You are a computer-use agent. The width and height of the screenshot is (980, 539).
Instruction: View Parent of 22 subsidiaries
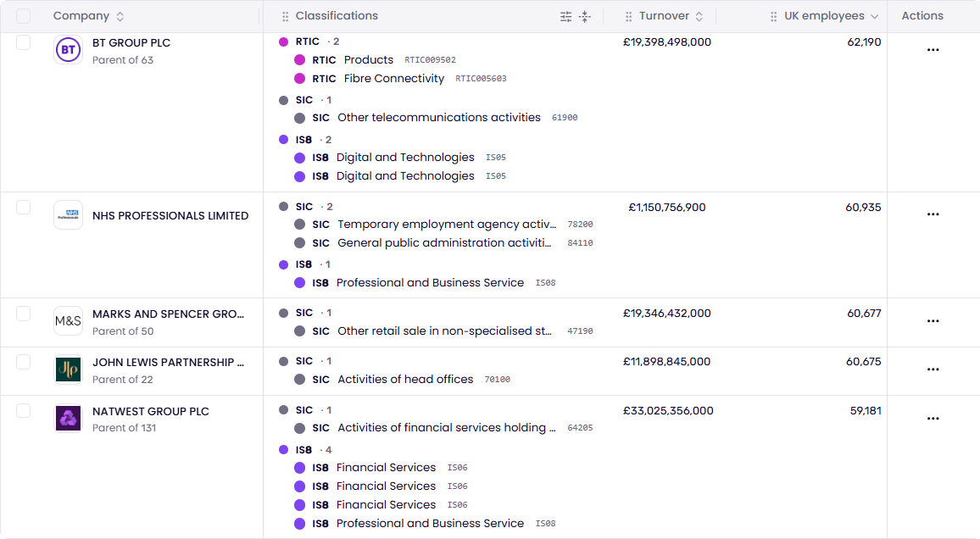point(122,380)
